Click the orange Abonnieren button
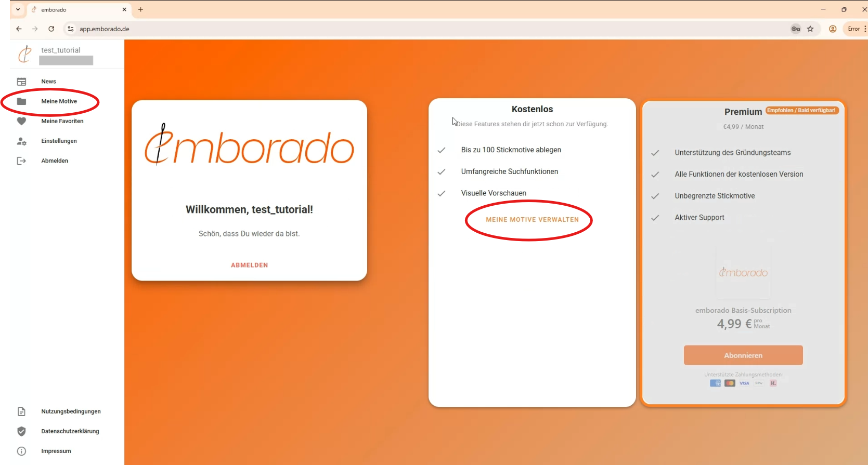 tap(743, 355)
